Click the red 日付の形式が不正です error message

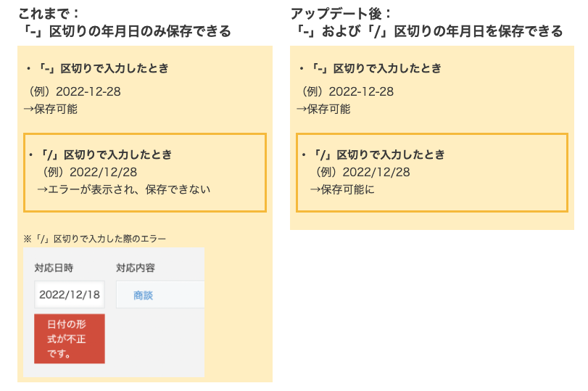tap(70, 339)
